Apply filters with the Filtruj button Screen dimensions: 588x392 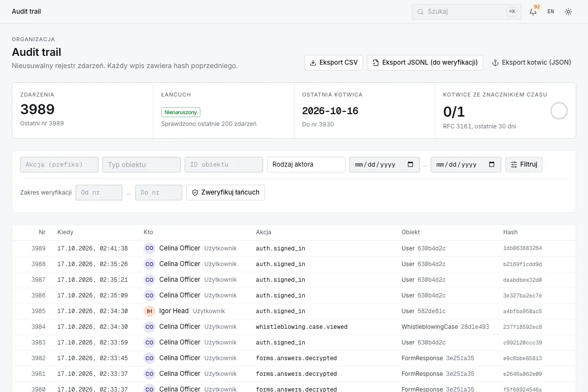524,165
